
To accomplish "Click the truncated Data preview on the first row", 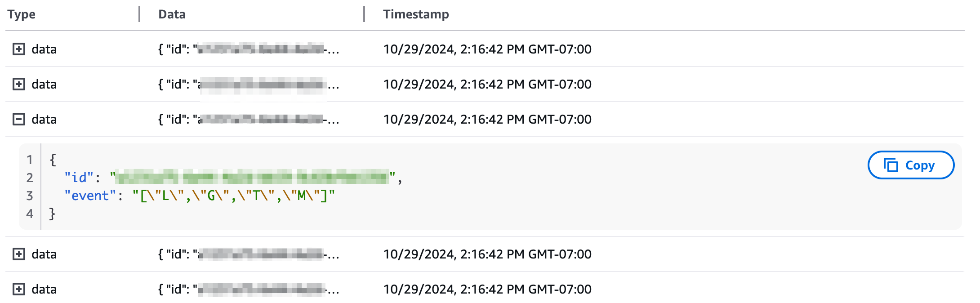I will [x=247, y=49].
